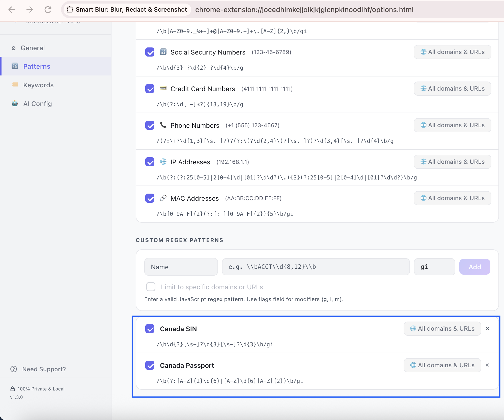Click the extension puzzle icon in address bar
This screenshot has height=420, width=504.
tap(70, 10)
